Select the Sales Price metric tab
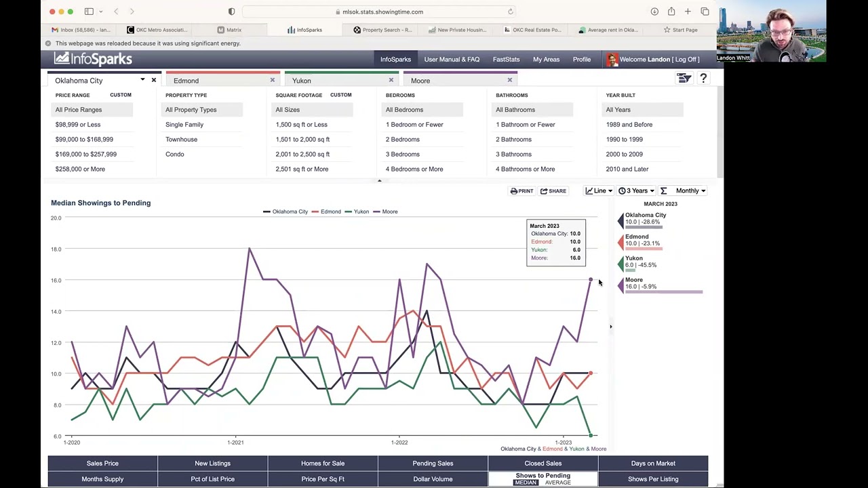Screen dimensions: 868x488 102,464
